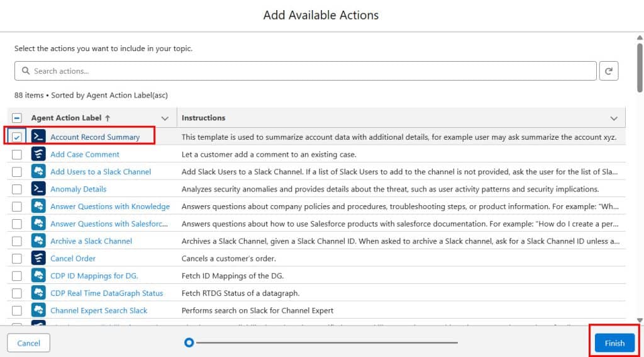Toggle the select-all header checkbox

click(x=16, y=118)
